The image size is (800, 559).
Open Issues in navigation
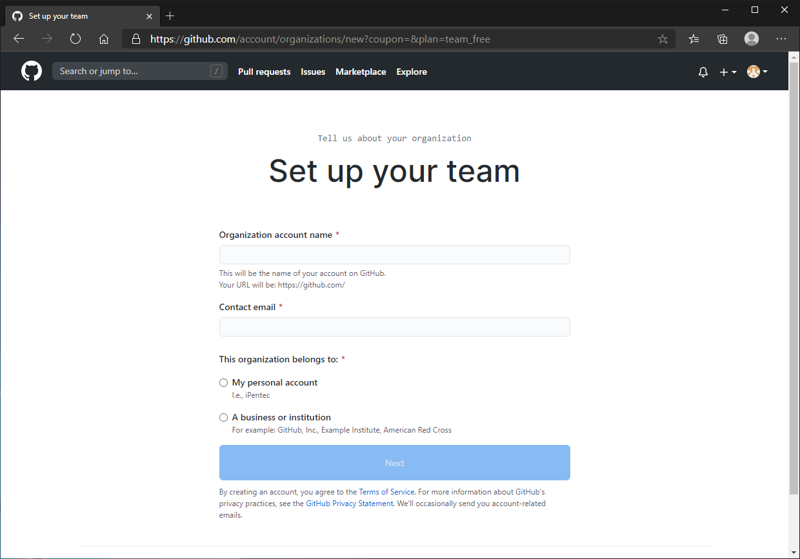(313, 72)
